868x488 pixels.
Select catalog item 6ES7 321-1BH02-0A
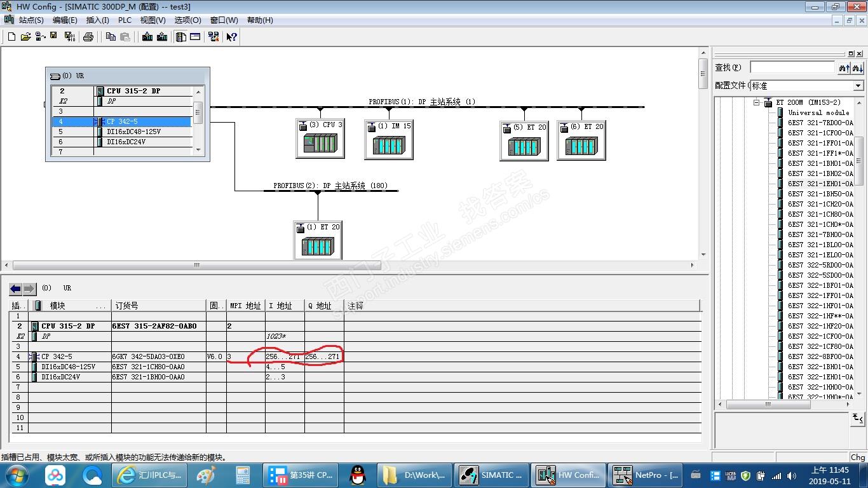(x=820, y=173)
